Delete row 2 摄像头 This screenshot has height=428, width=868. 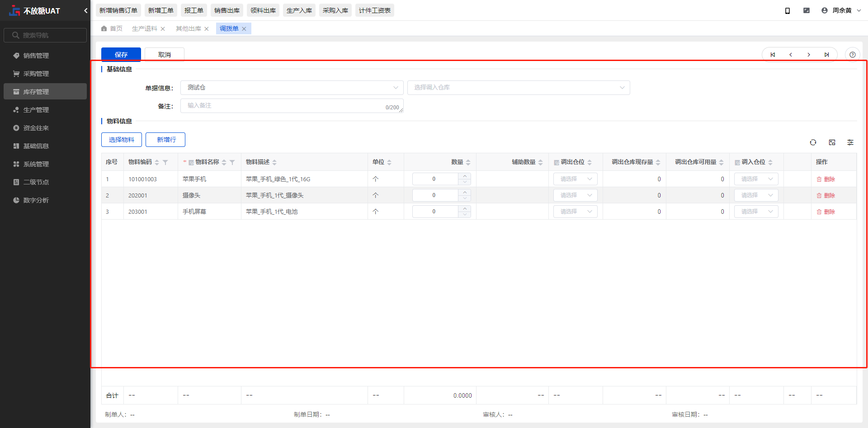point(826,196)
